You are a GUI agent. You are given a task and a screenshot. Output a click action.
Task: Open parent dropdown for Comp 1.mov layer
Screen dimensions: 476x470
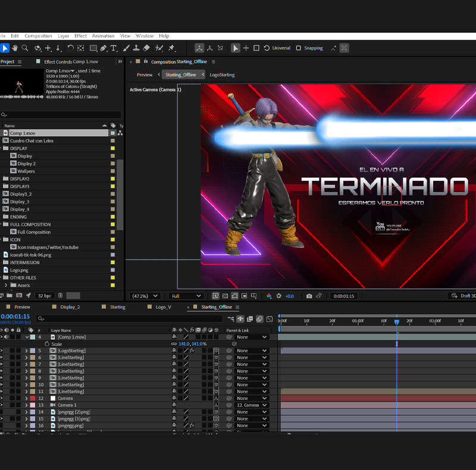click(x=251, y=337)
